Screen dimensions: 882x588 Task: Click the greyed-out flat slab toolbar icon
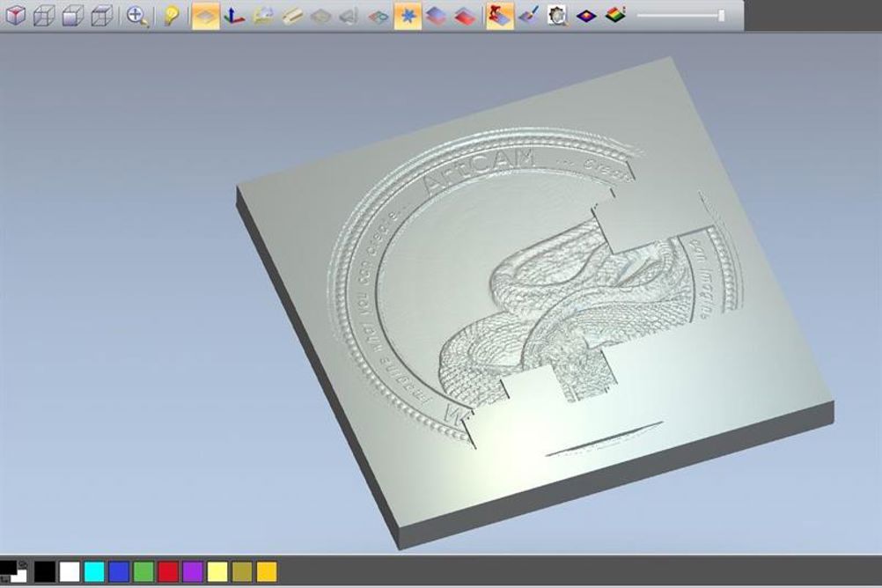pyautogui.click(x=320, y=15)
